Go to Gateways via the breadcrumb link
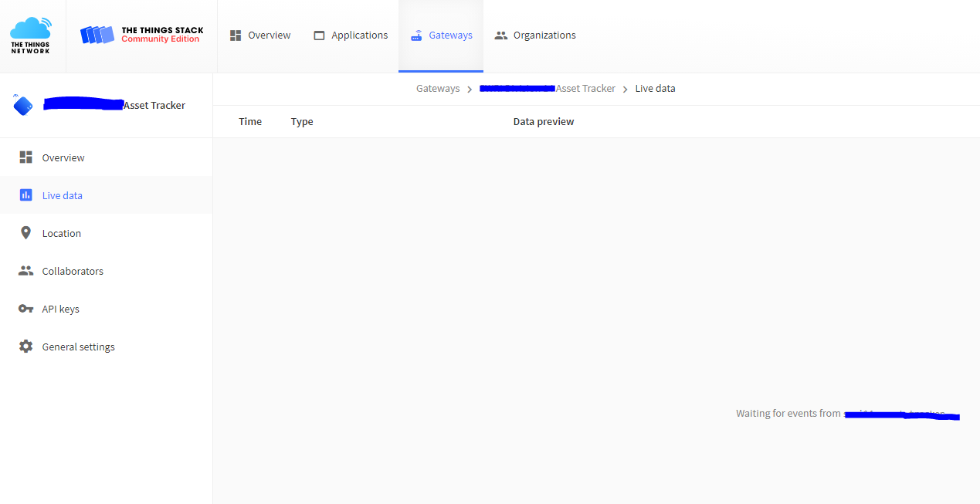The image size is (980, 504). pyautogui.click(x=438, y=89)
